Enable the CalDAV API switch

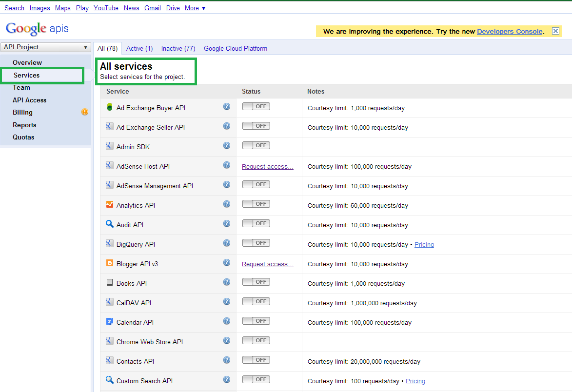[256, 302]
